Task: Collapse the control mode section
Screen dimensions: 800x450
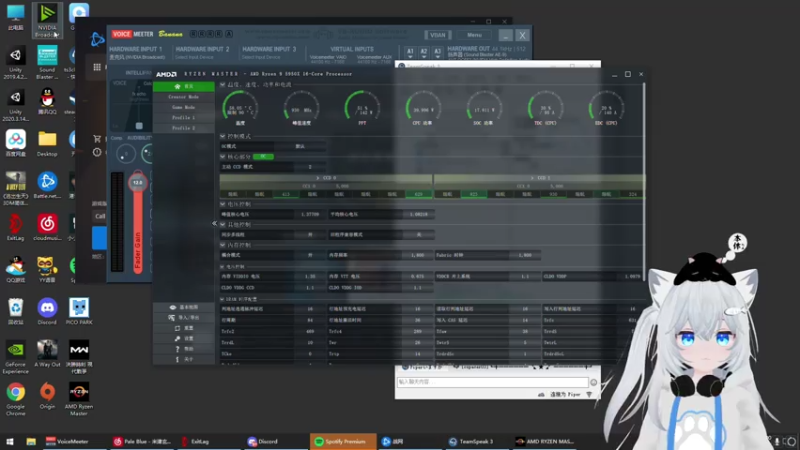Action: (222, 137)
